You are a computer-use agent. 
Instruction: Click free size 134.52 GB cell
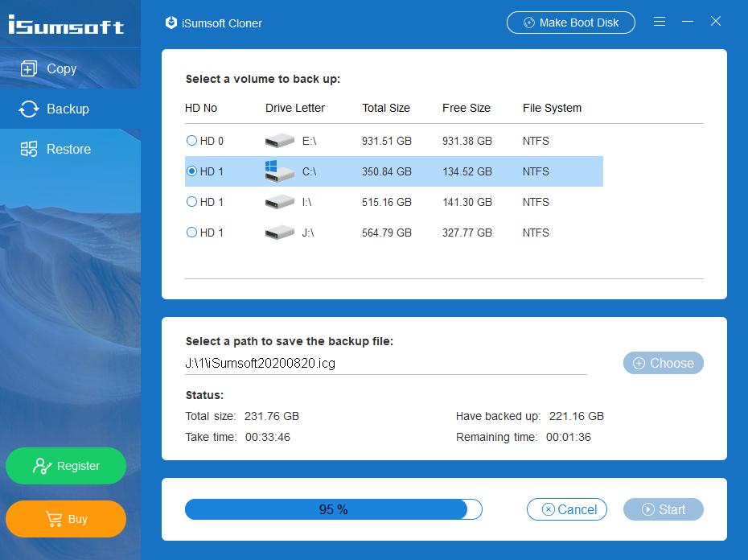coord(467,171)
